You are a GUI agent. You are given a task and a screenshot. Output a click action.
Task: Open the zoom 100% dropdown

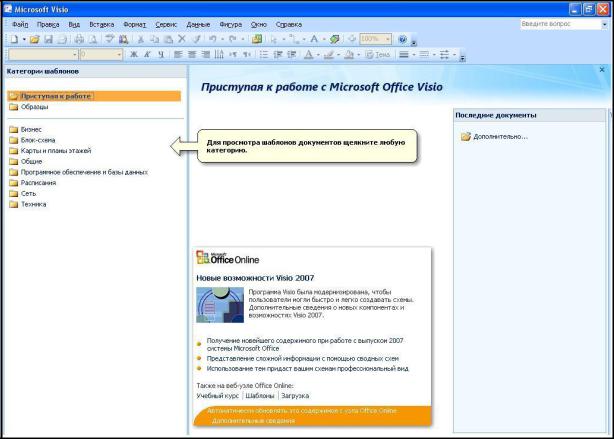[388, 39]
